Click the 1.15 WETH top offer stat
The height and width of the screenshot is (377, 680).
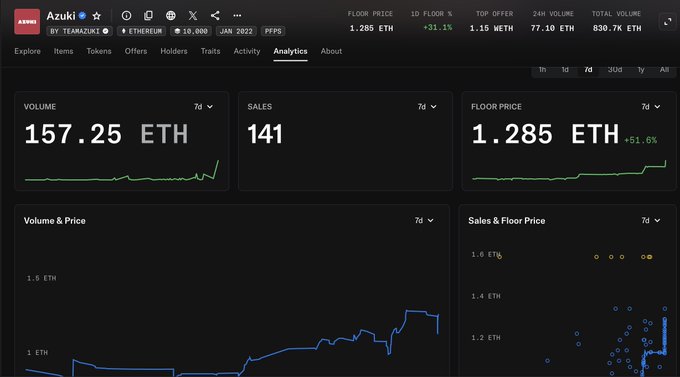point(491,28)
